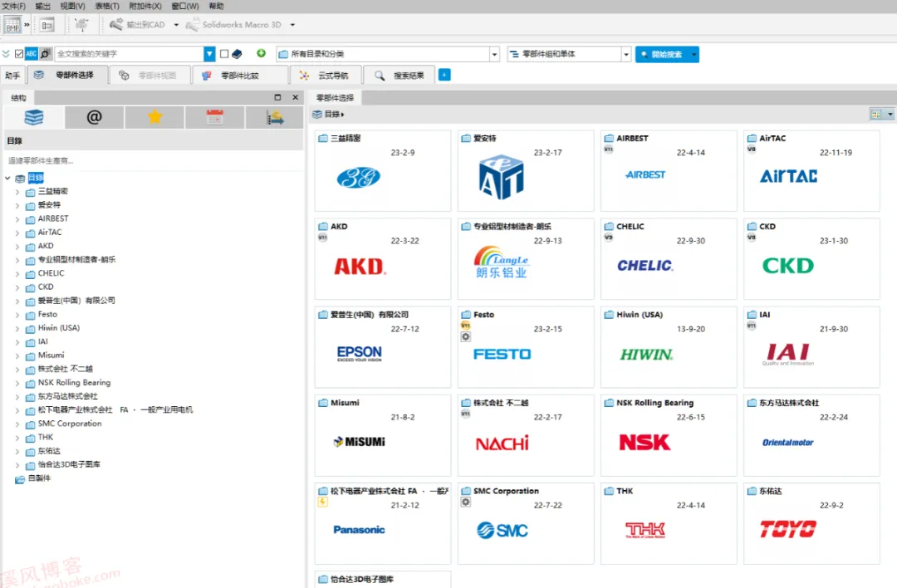Screen dimensions: 897x588
Task: Switch to the 云式导航 tab
Action: (x=326, y=76)
